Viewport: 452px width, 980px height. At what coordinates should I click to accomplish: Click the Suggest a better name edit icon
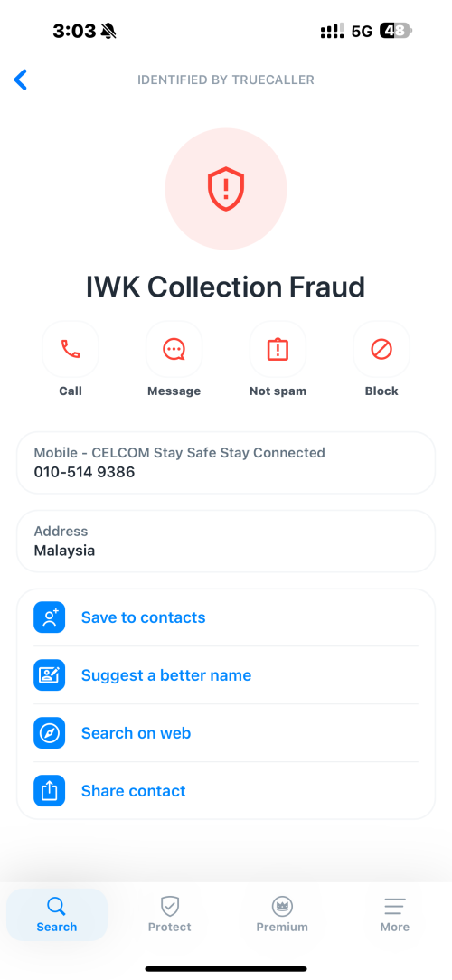(50, 675)
